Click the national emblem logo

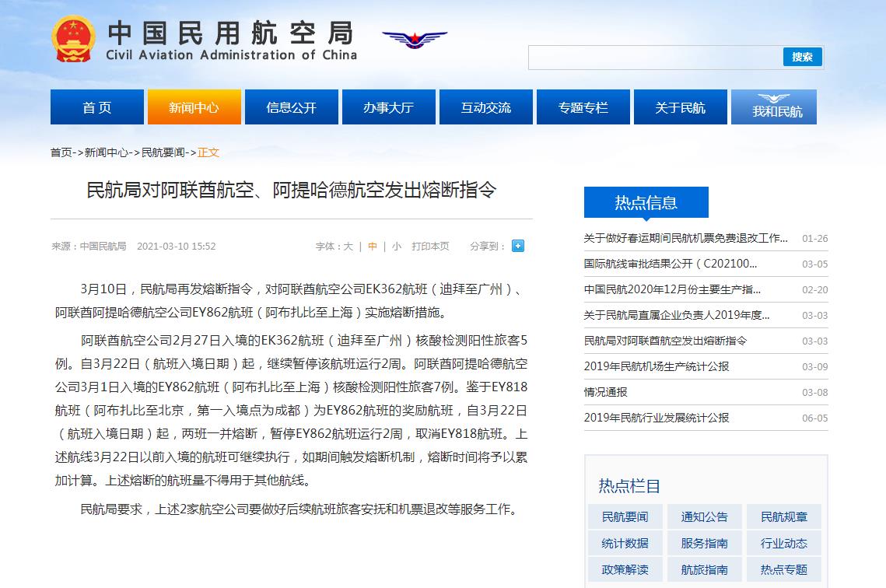74,37
